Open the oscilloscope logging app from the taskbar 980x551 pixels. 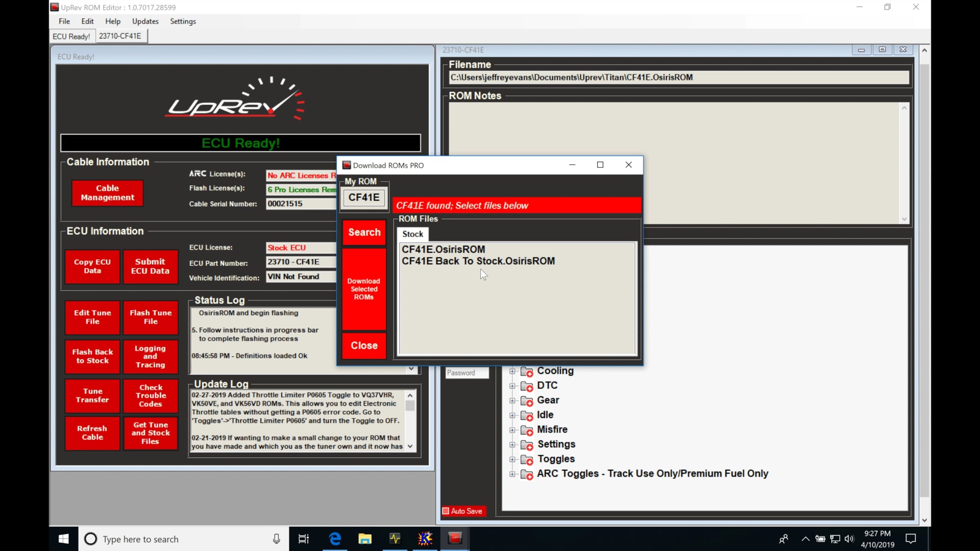[x=395, y=538]
